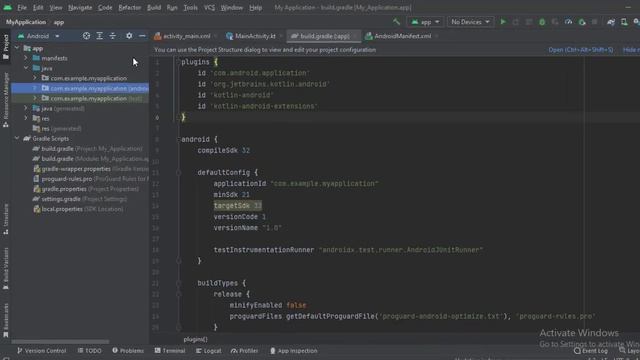Collapse the java folder node
The height and width of the screenshot is (360, 640).
point(26,68)
